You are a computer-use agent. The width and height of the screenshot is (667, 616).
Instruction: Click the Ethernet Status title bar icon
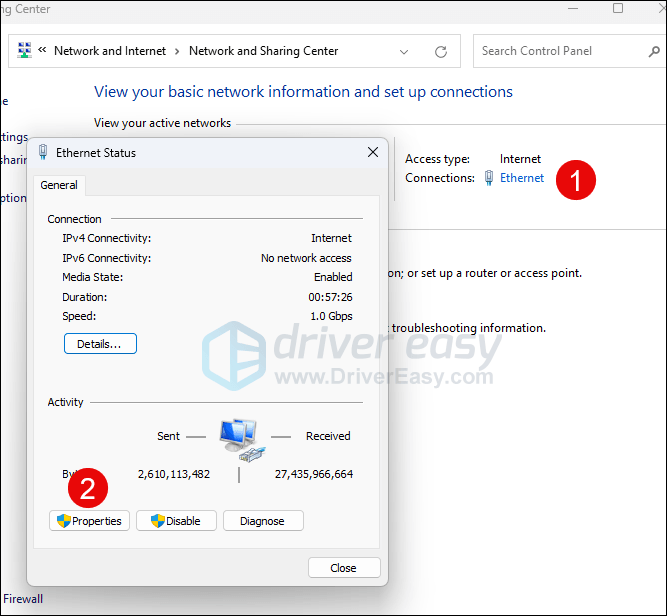pyautogui.click(x=43, y=153)
